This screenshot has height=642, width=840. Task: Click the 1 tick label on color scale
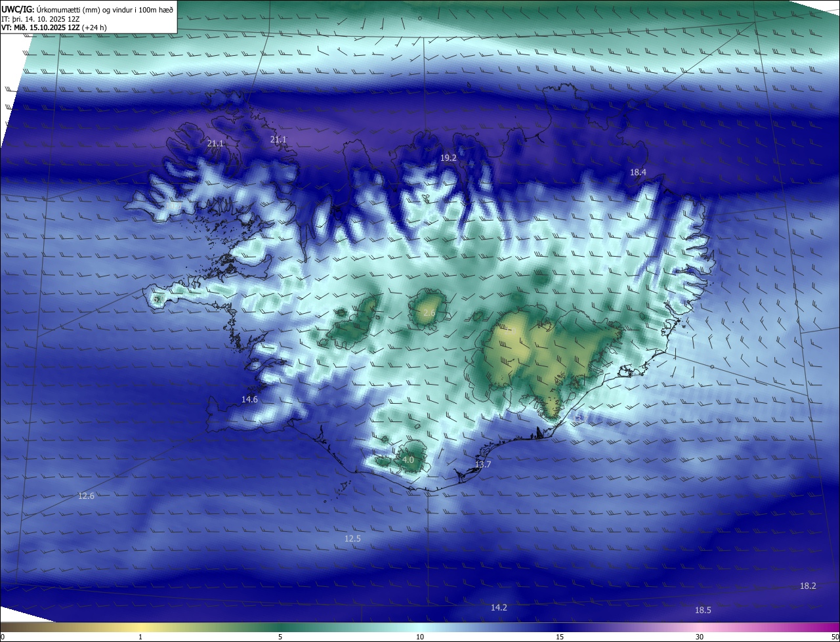[x=140, y=637]
